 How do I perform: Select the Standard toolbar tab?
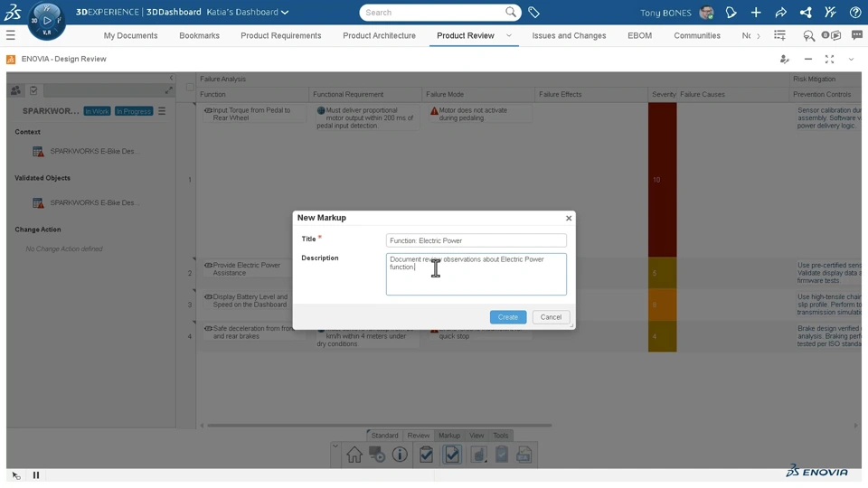384,436
